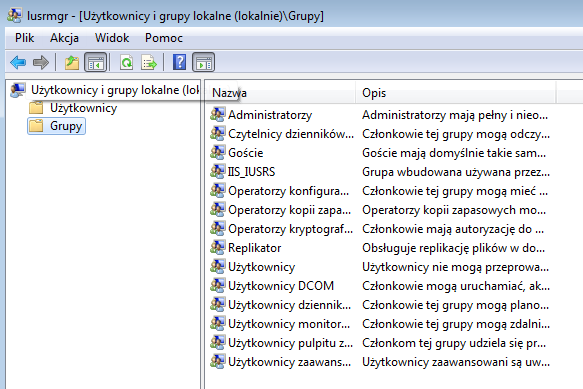583x389 pixels.
Task: Click the Export List toolbar icon
Action: pyautogui.click(x=149, y=62)
